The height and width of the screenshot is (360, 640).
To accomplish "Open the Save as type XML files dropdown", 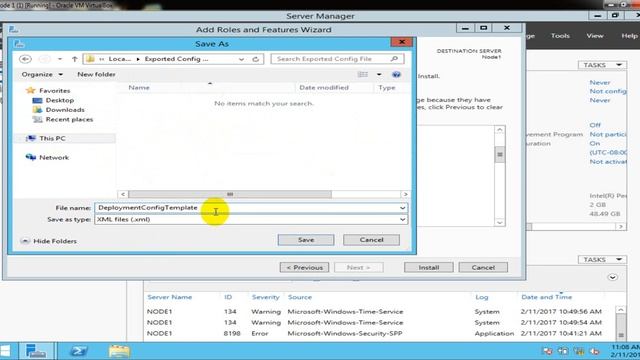I will coord(251,220).
